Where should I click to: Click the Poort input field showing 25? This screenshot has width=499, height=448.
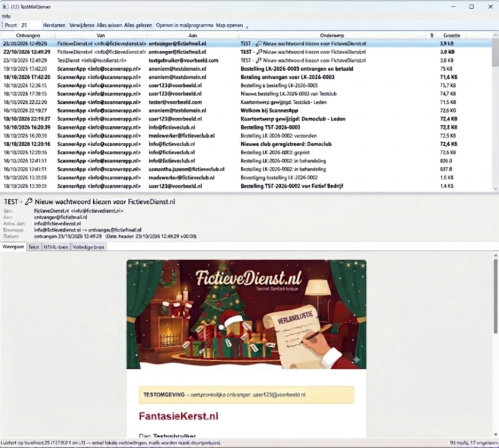coord(30,25)
